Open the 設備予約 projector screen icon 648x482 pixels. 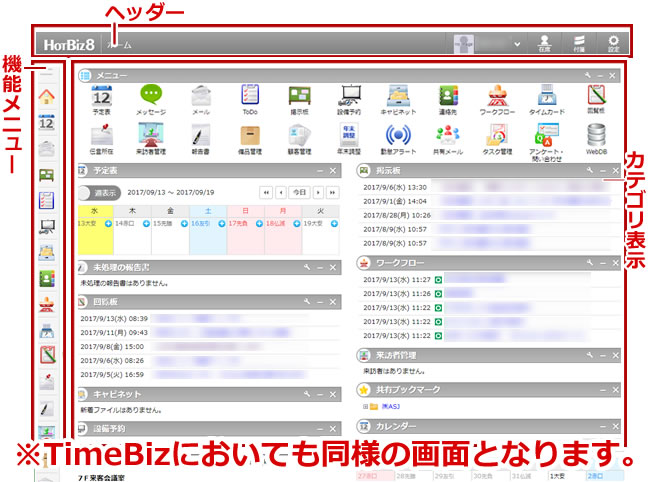[x=350, y=95]
